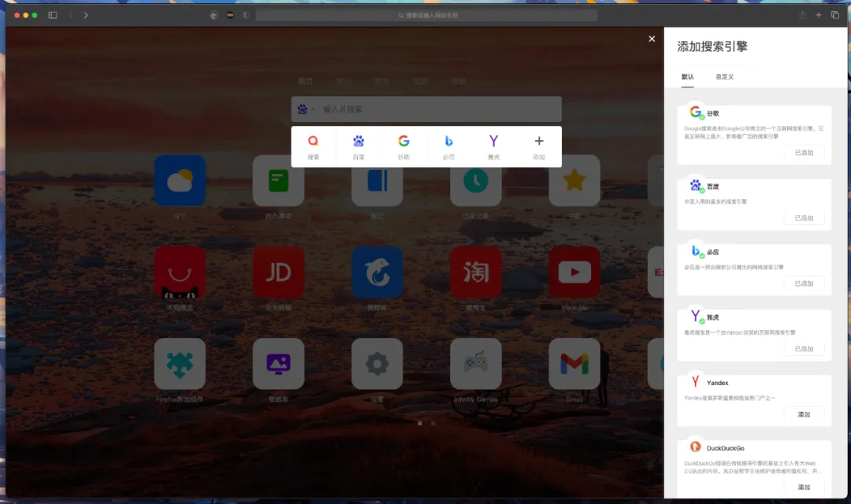Show the tab overview icon
Viewport: 851px width, 504px height.
(x=835, y=15)
